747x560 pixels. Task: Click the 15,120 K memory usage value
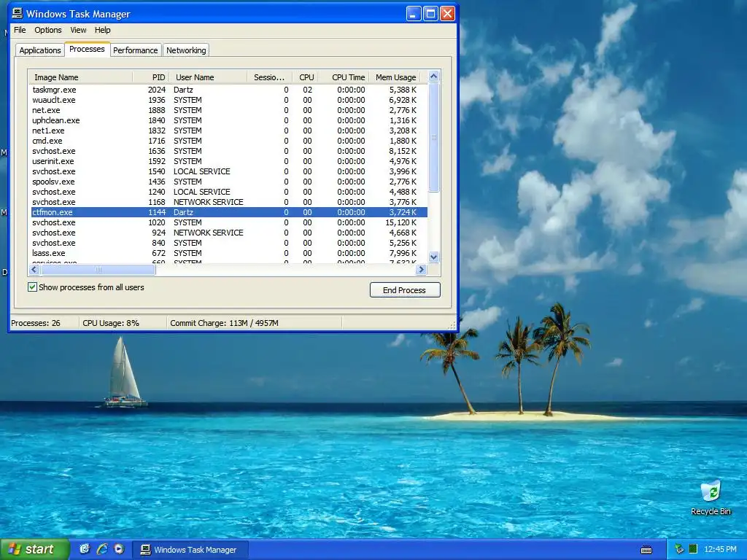[400, 222]
